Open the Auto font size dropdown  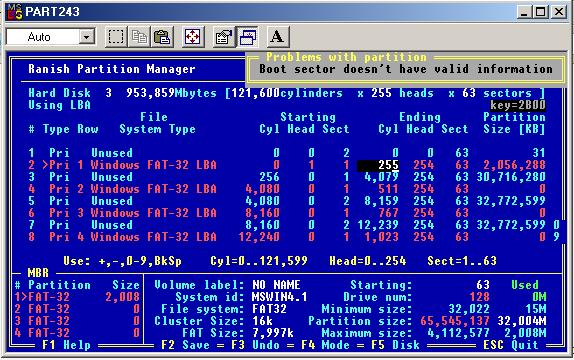pyautogui.click(x=87, y=37)
